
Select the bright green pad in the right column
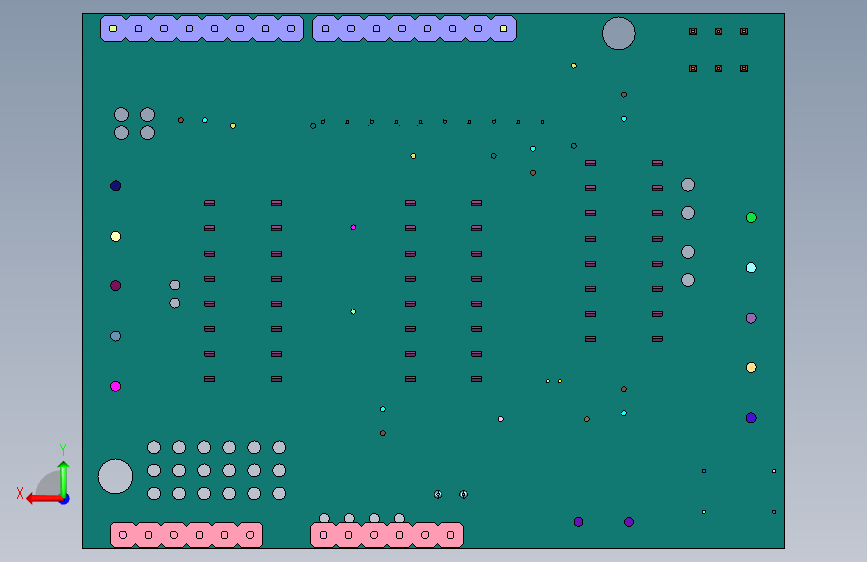coord(751,217)
